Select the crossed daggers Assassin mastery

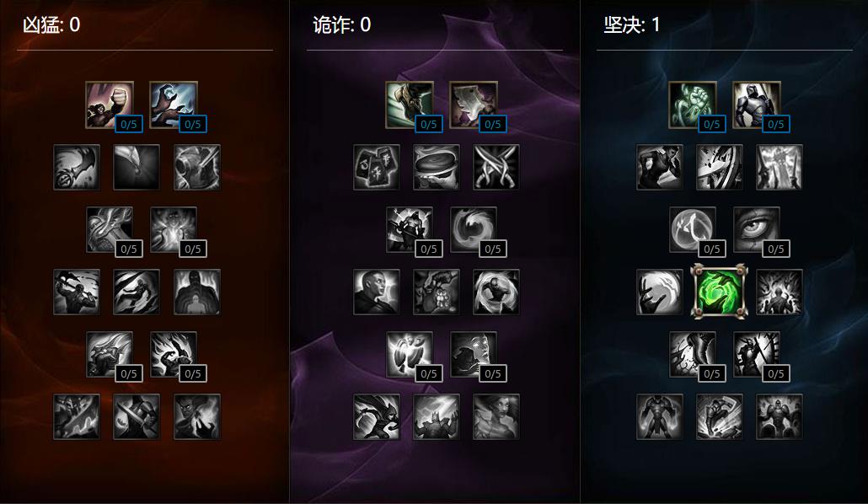pyautogui.click(x=496, y=167)
